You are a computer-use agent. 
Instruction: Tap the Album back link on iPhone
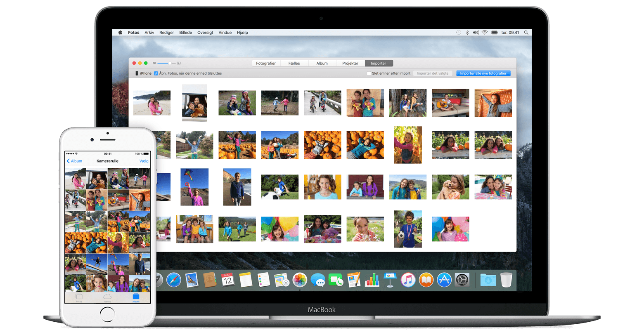[75, 161]
